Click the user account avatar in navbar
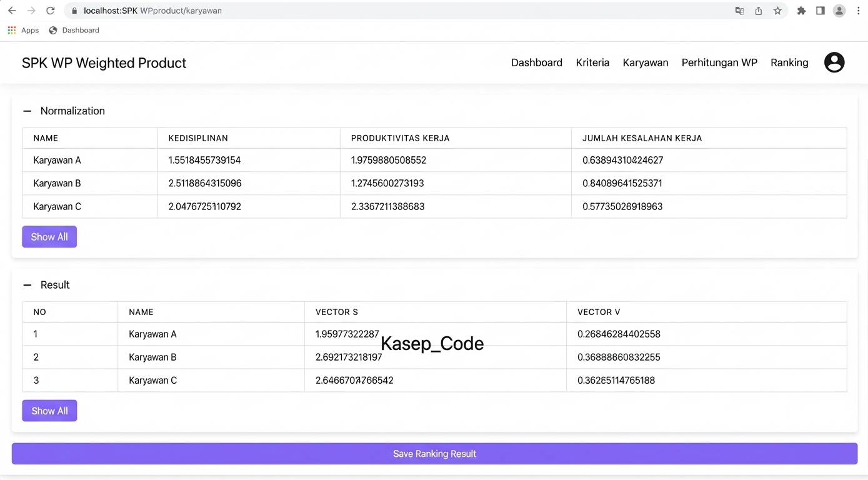The image size is (868, 480). pyautogui.click(x=834, y=62)
